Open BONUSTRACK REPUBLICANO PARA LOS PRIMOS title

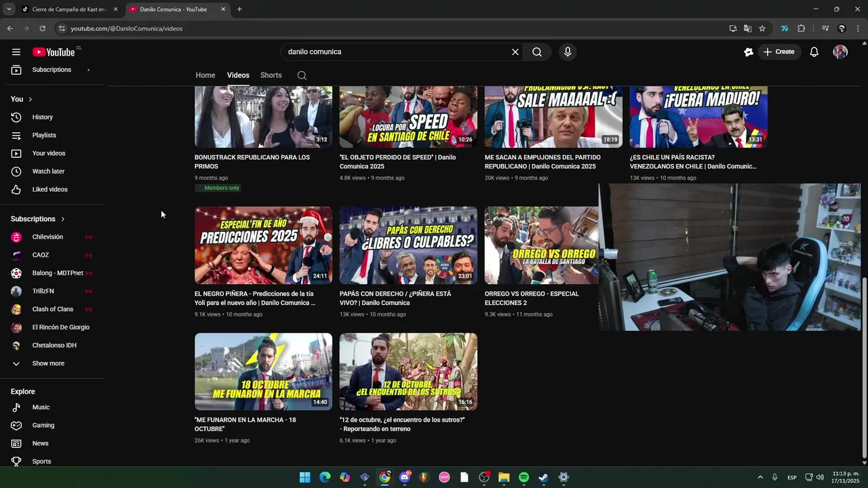coord(252,162)
